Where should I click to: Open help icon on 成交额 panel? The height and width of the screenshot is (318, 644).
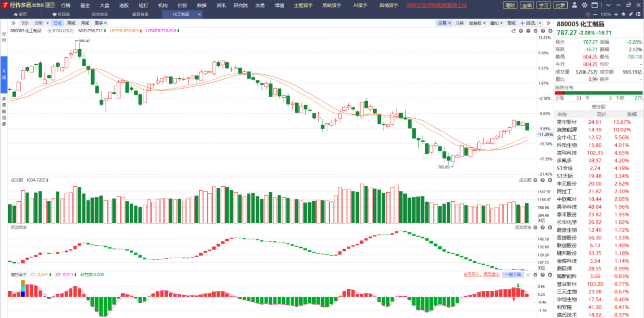point(543,180)
